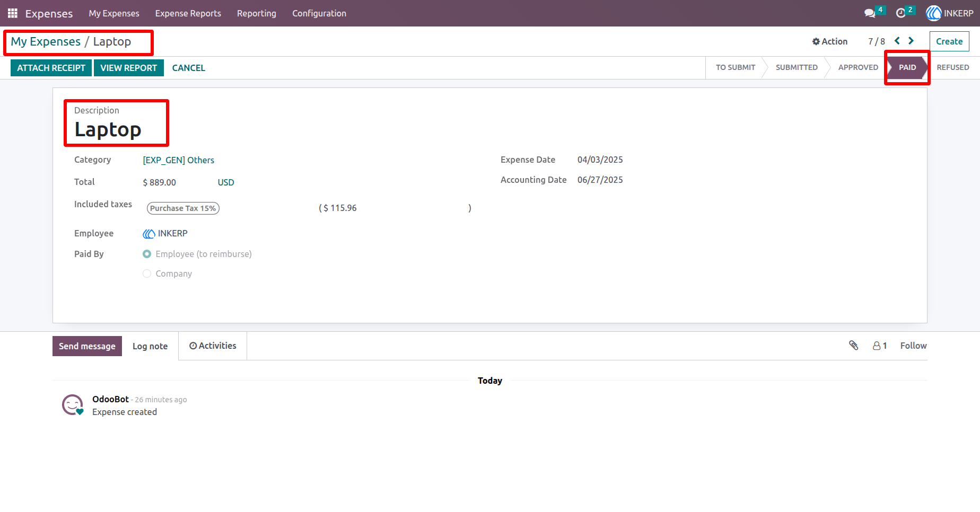Open the Action gear dropdown
980x512 pixels.
(x=830, y=41)
